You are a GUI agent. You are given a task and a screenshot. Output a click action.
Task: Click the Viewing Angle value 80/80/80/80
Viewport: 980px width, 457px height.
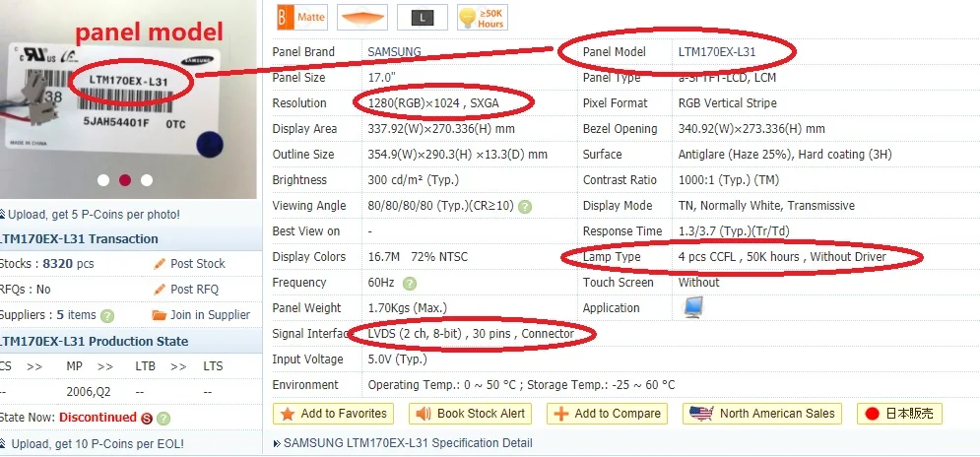(x=440, y=206)
